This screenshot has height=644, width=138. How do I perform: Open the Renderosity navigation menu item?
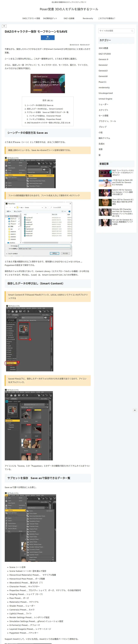[x=88, y=18]
